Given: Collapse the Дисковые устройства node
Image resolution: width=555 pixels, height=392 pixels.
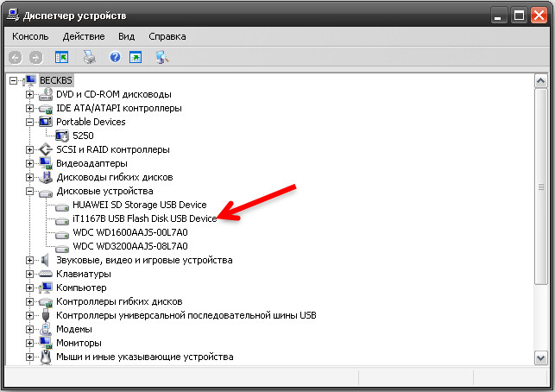Looking at the screenshot, I should 30,191.
